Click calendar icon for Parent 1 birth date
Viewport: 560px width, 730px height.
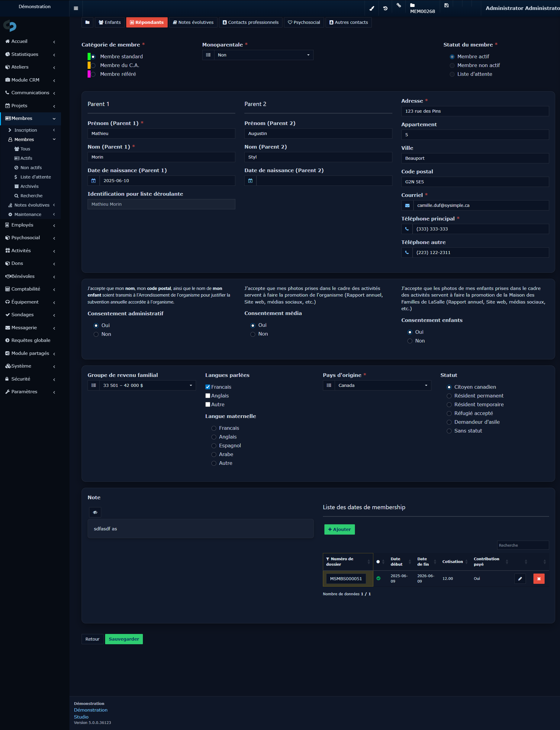coord(94,181)
